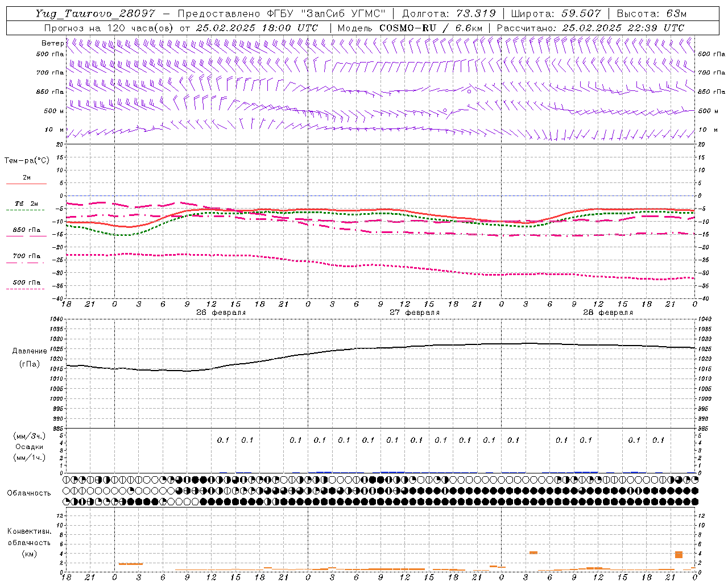Click the (км) unit label of convective cloudiness
The width and height of the screenshot is (728, 582).
click(30, 553)
